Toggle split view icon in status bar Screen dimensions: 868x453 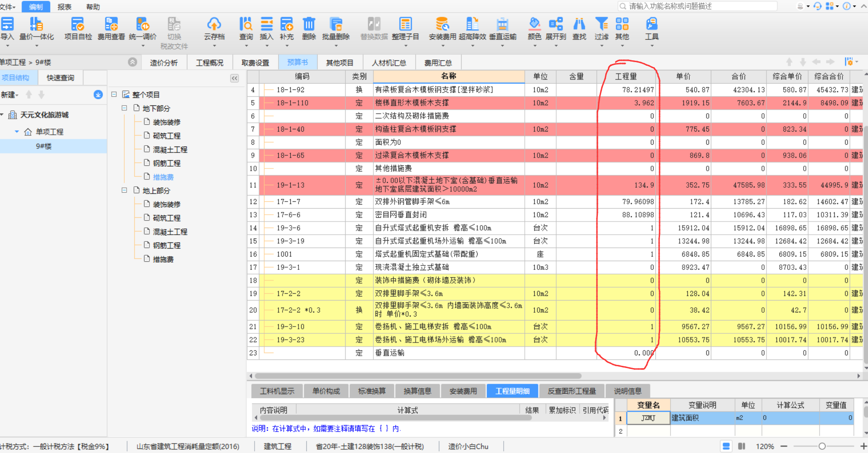click(742, 446)
